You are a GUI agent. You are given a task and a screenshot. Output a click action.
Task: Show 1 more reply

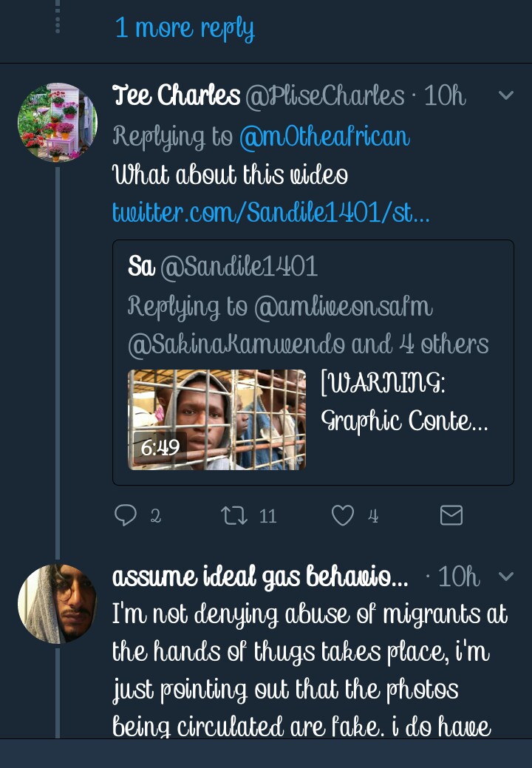tap(184, 28)
